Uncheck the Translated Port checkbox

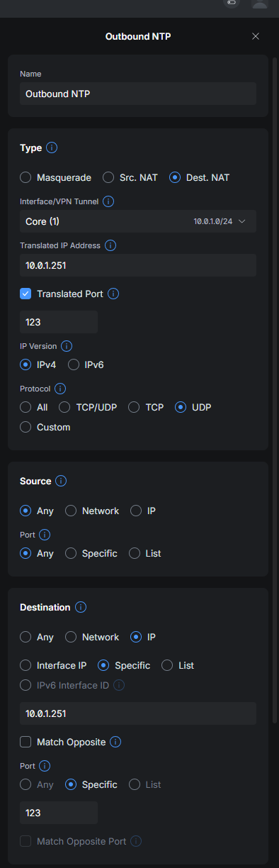(x=25, y=294)
